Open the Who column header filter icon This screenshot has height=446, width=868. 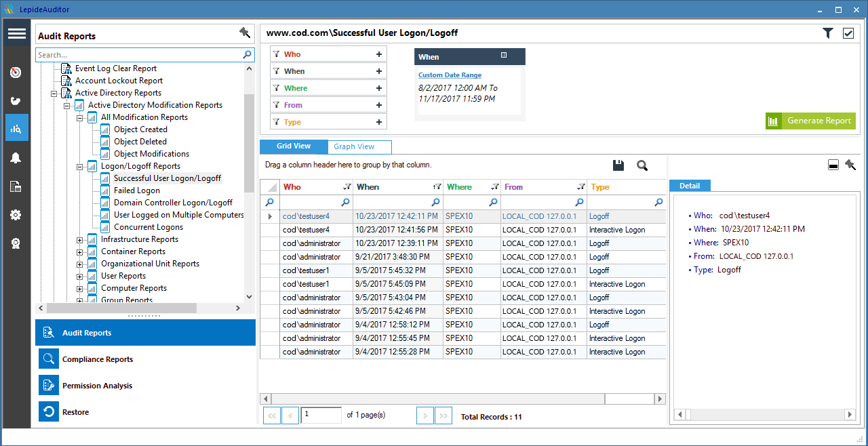[x=347, y=186]
